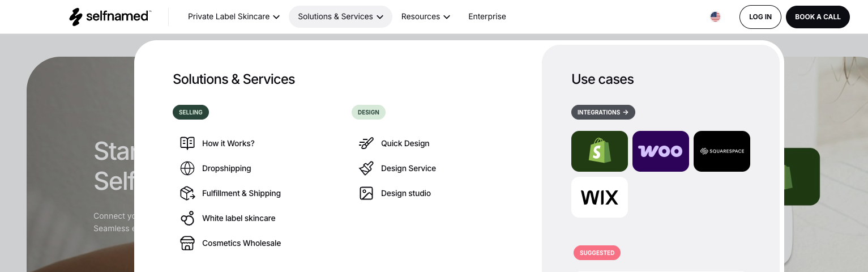Click the DESIGN category badge
868x272 pixels.
(369, 112)
